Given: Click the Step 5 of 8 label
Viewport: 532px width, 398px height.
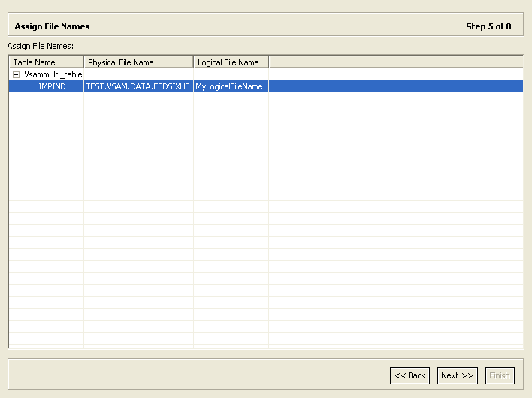Looking at the screenshot, I should coord(488,26).
